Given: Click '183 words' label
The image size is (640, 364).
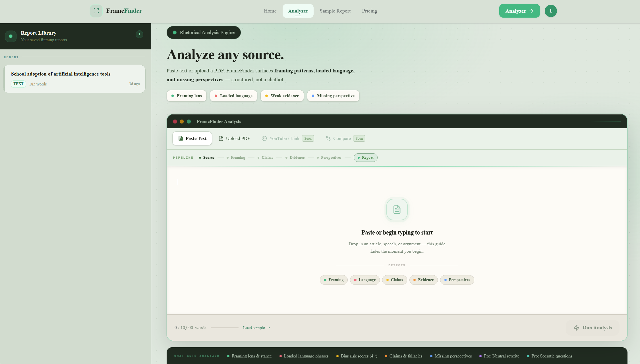Looking at the screenshot, I should [38, 84].
